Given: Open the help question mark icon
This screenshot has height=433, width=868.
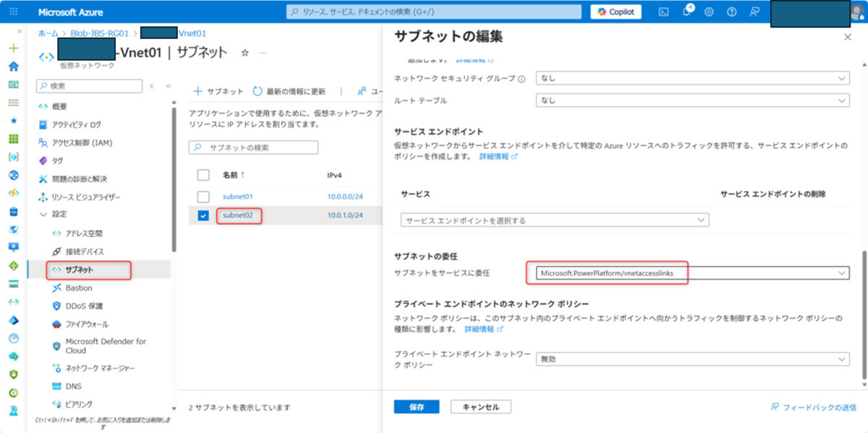Looking at the screenshot, I should tap(731, 11).
